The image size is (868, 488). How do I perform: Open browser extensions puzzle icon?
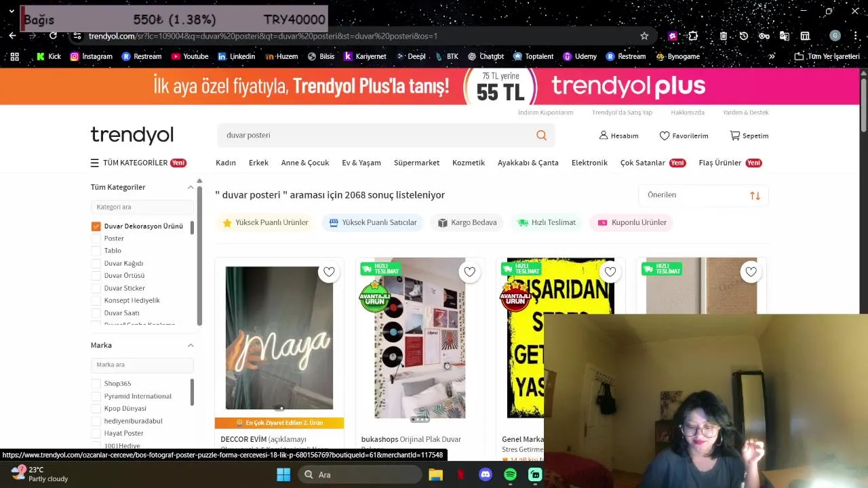tap(693, 36)
